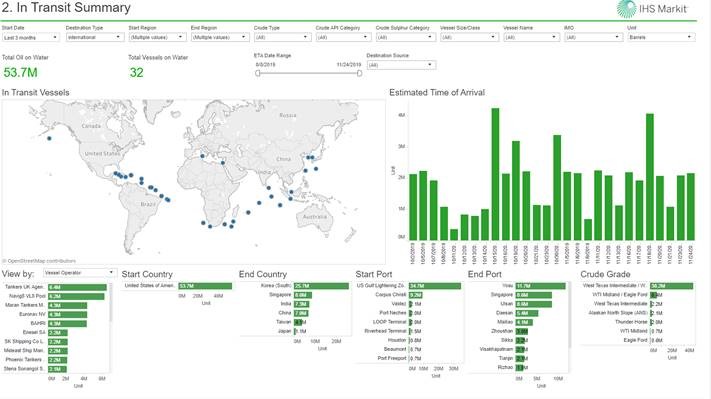This screenshot has width=711, height=399.
Task: Open the Crude Type dropdown
Action: click(282, 37)
